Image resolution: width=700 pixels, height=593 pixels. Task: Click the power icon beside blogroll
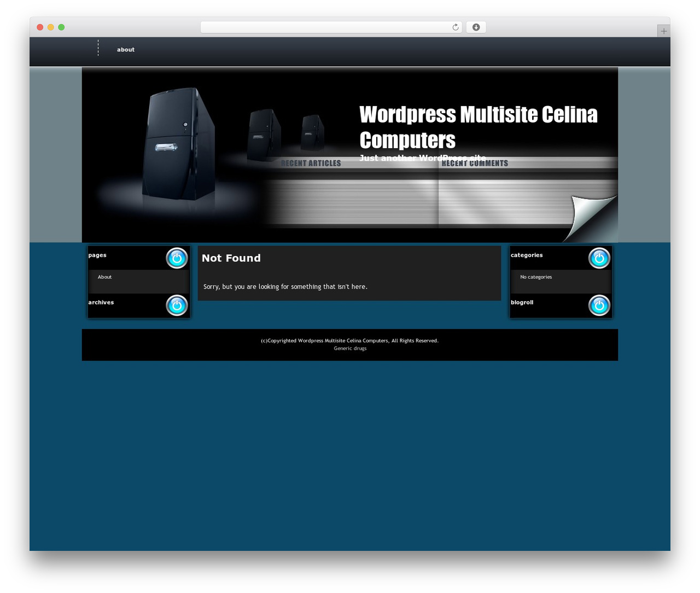tap(599, 305)
